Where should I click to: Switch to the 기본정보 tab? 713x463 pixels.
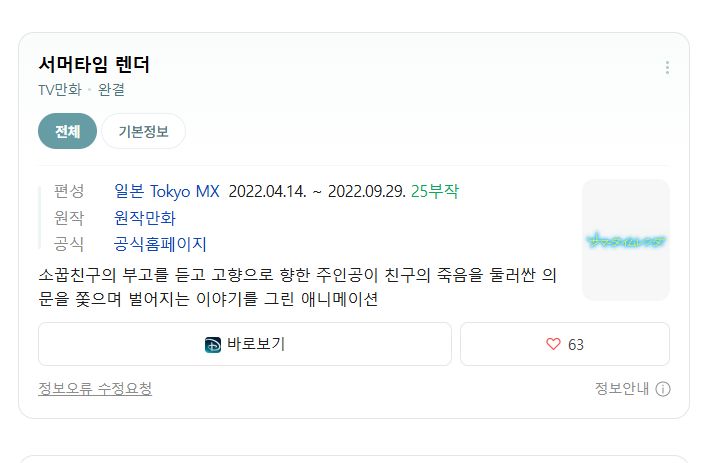coord(143,131)
